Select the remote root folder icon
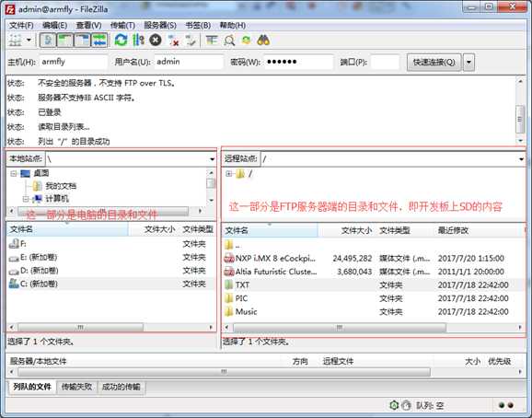This screenshot has height=418, width=532. pyautogui.click(x=240, y=174)
